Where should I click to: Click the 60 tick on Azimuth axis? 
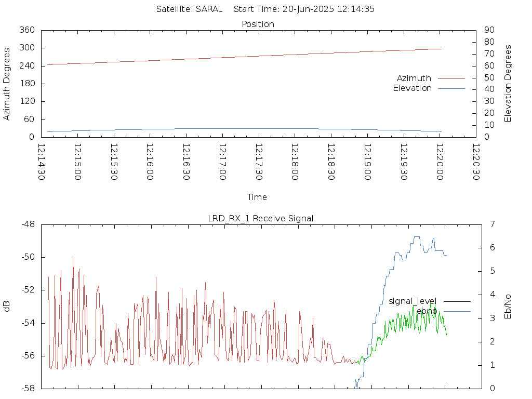(x=30, y=119)
